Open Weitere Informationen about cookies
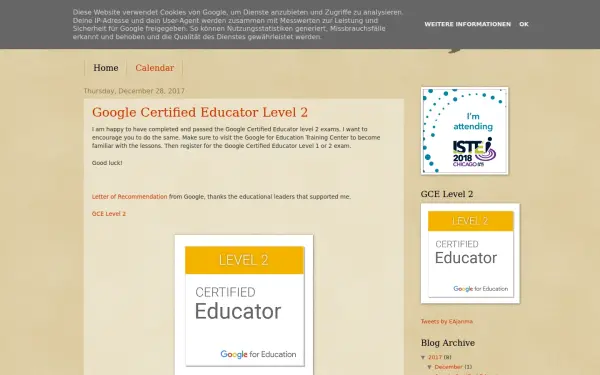The width and height of the screenshot is (600, 375). [467, 24]
